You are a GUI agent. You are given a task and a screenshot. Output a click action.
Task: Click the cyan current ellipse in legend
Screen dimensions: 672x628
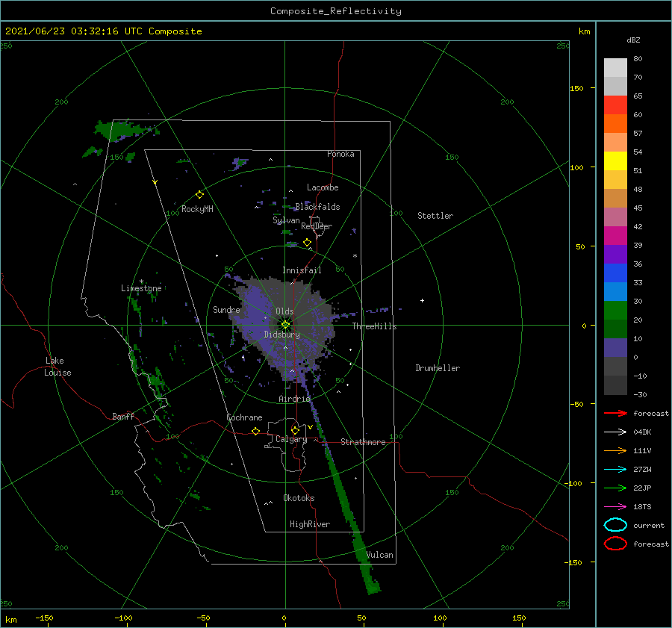[x=615, y=525]
